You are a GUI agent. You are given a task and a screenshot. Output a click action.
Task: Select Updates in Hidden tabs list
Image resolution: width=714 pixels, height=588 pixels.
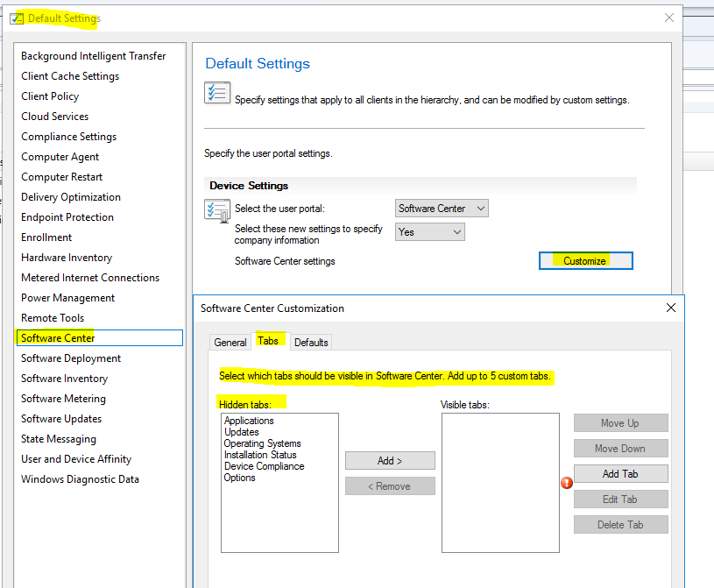pos(241,432)
